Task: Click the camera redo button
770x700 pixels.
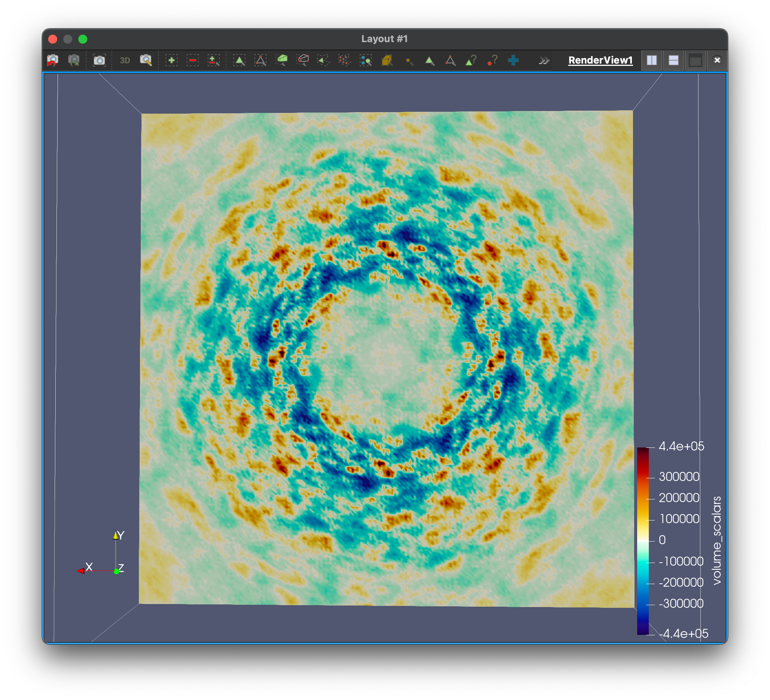Action: point(74,60)
